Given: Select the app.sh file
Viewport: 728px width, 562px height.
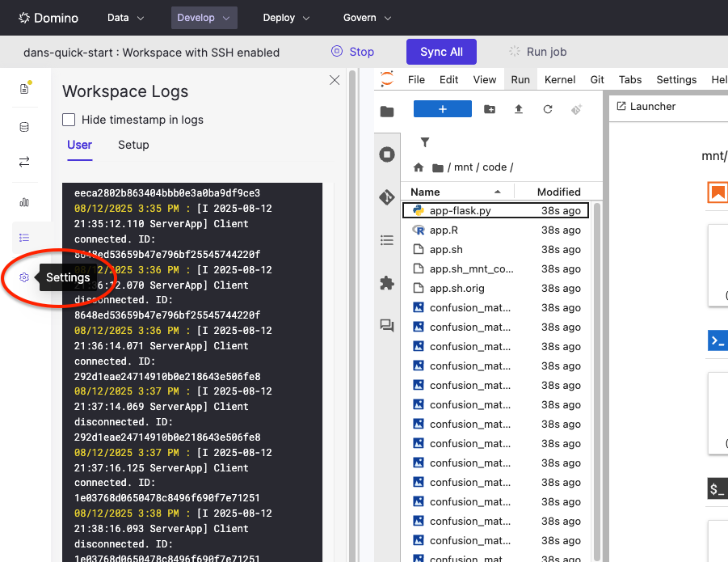Looking at the screenshot, I should pyautogui.click(x=495, y=249).
